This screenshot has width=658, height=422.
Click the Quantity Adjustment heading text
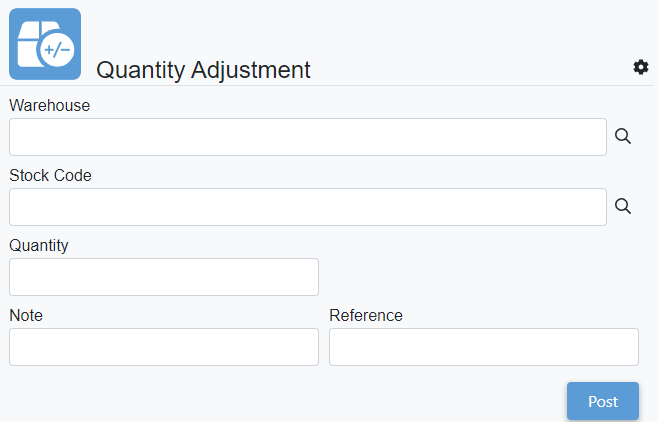(203, 70)
